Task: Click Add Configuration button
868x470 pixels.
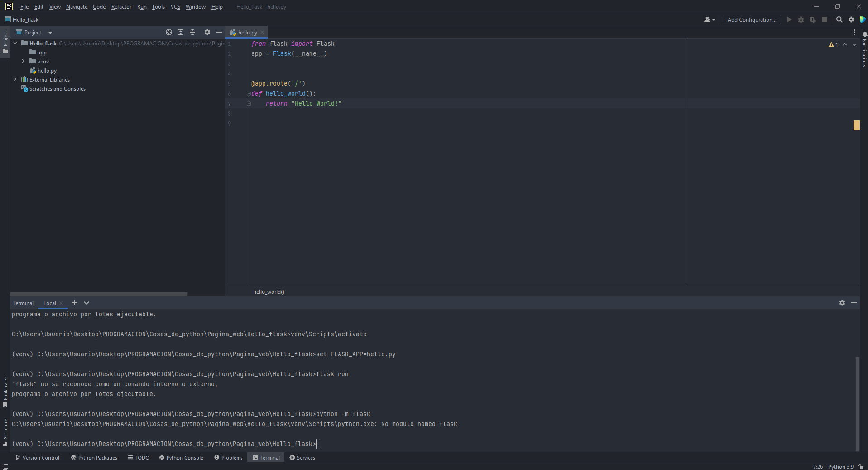Action: pos(752,19)
